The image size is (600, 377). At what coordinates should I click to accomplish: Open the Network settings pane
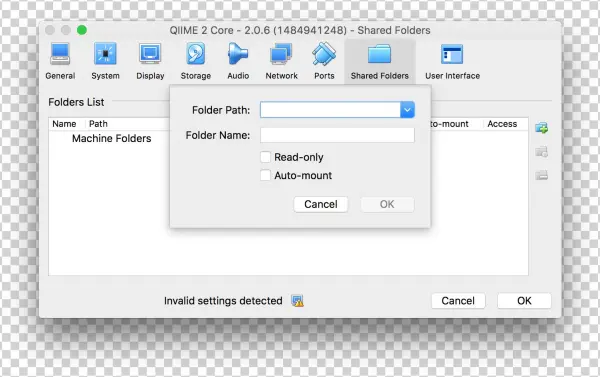pos(281,61)
